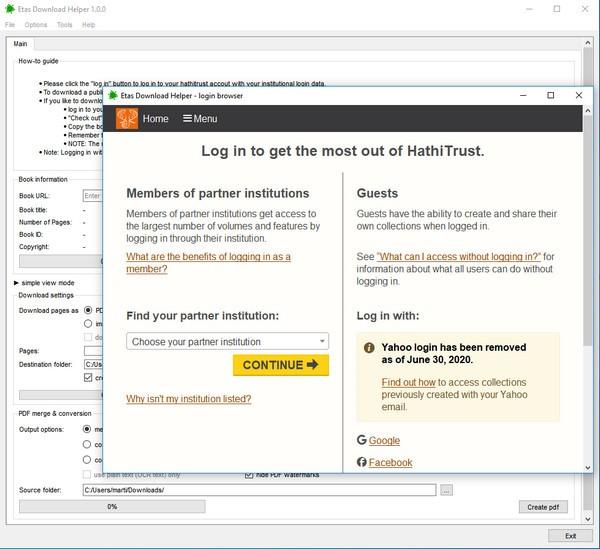Click the login browser title bar app icon

pyautogui.click(x=112, y=95)
